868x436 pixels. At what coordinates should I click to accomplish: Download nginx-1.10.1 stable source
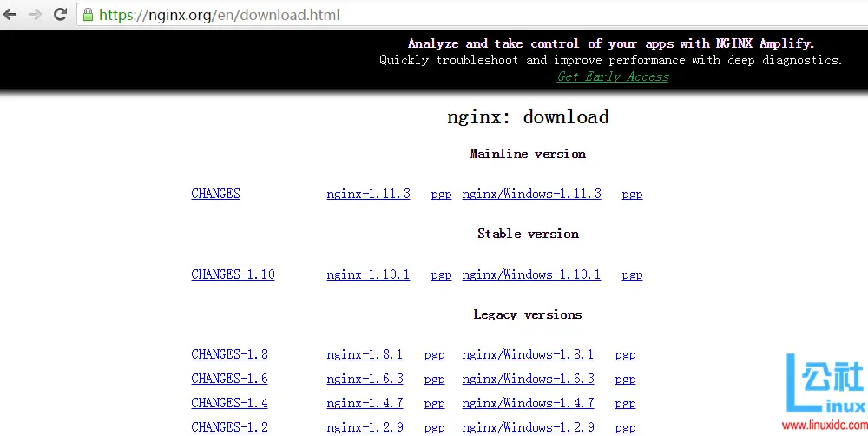(x=368, y=274)
